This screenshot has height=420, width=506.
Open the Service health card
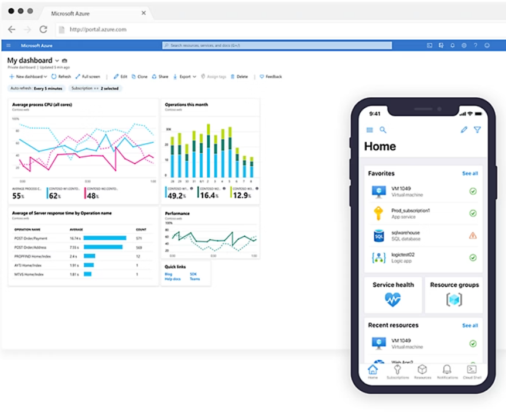393,295
